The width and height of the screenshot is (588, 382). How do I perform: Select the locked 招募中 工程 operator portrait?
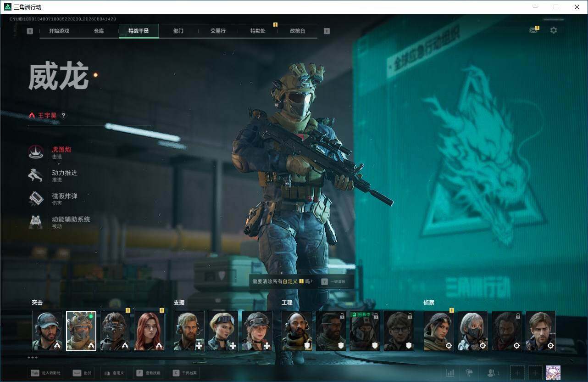[x=365, y=331]
